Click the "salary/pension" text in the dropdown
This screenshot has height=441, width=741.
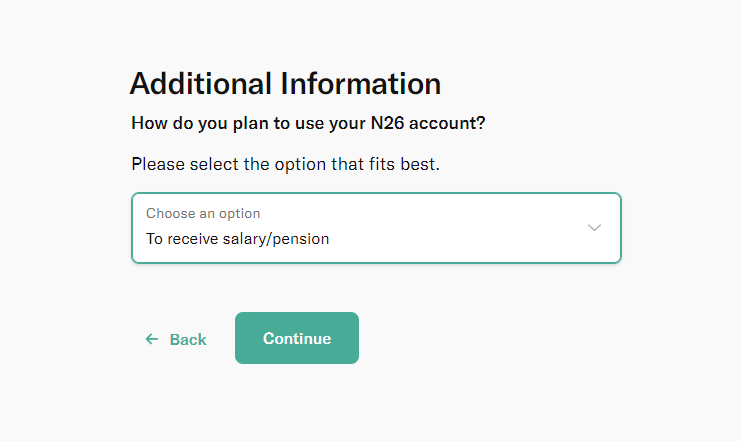[x=279, y=239]
